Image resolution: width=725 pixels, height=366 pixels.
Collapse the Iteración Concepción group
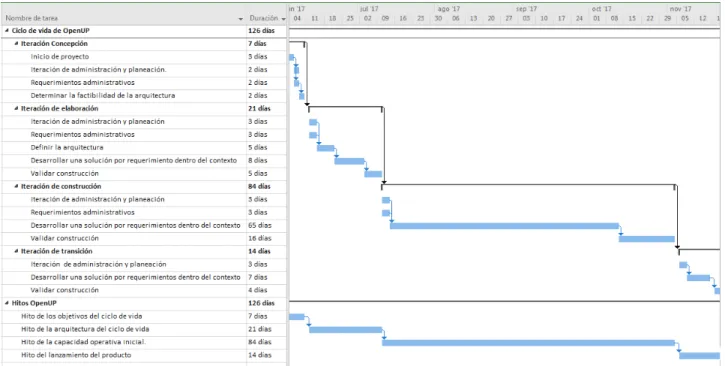tap(16, 44)
